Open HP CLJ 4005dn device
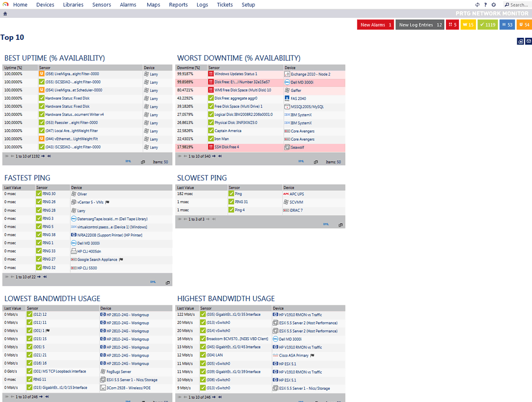This screenshot has width=532, height=402. tap(89, 251)
